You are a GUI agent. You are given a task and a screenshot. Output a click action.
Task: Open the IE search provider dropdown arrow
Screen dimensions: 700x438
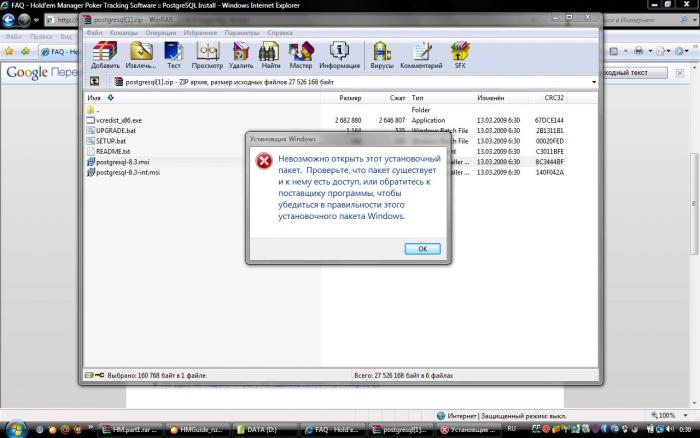tap(693, 20)
